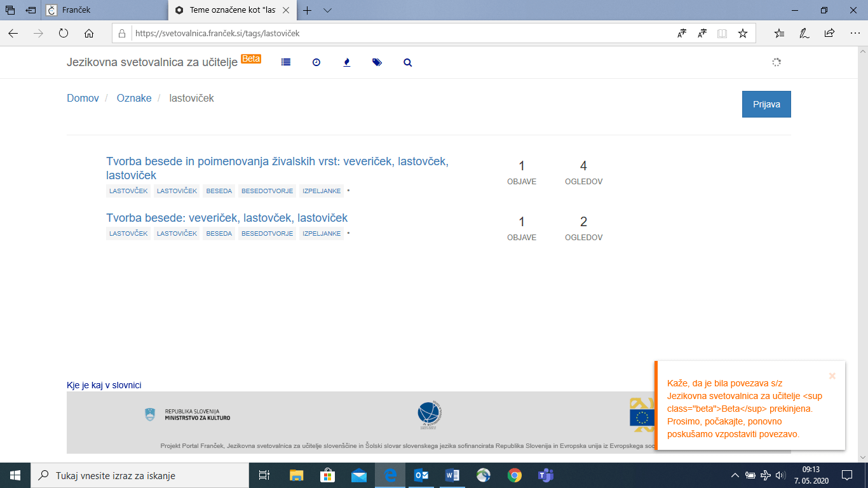This screenshot has height=488, width=868.
Task: Open Microsoft Word from the taskbar
Action: point(452,475)
